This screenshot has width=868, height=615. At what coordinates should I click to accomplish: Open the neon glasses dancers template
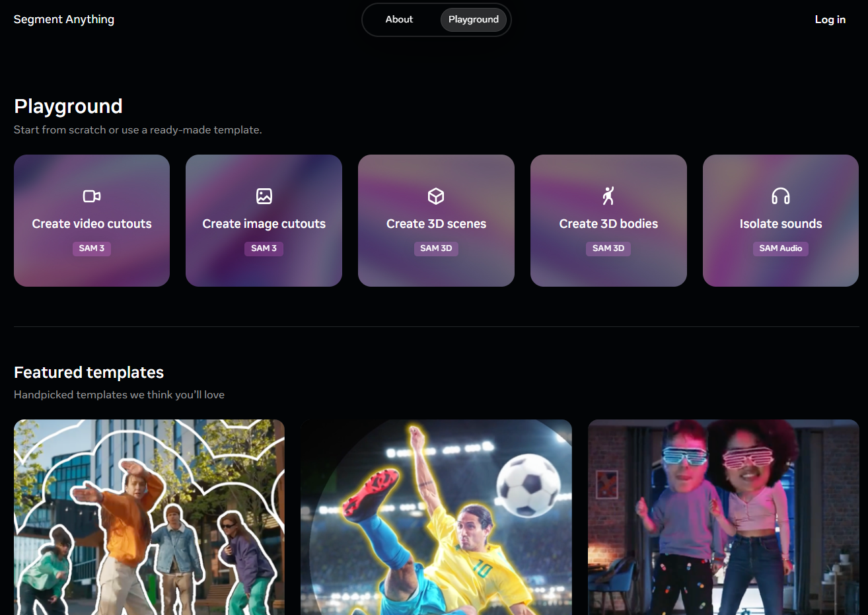[x=723, y=517]
